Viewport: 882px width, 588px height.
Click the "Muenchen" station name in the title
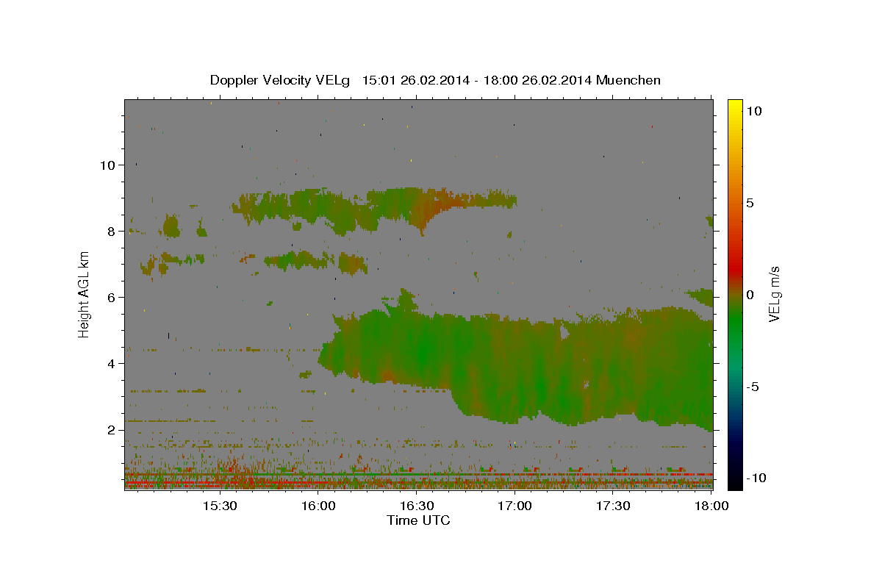click(628, 81)
